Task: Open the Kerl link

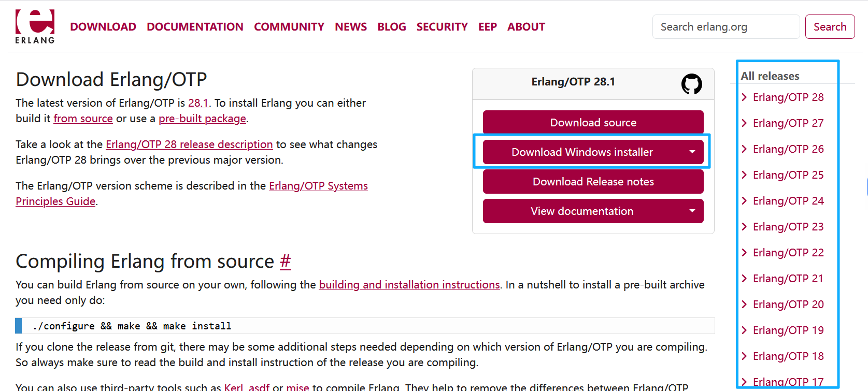Action: click(234, 387)
